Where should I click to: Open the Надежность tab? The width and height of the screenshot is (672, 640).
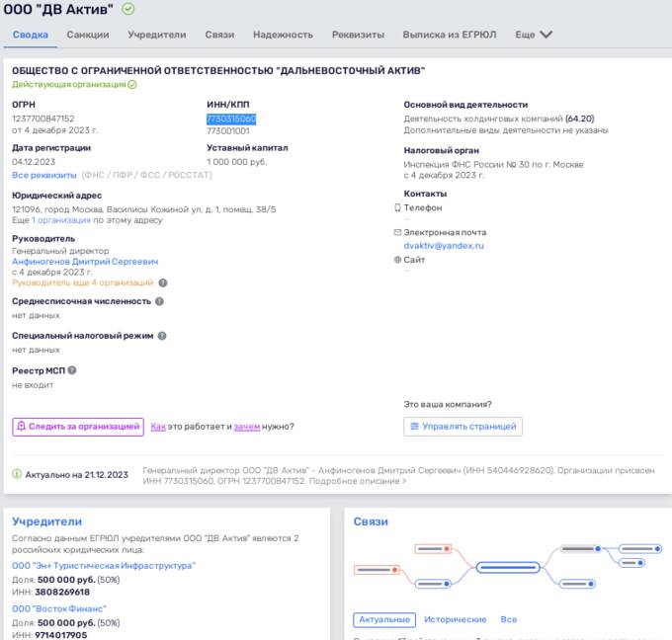point(283,35)
